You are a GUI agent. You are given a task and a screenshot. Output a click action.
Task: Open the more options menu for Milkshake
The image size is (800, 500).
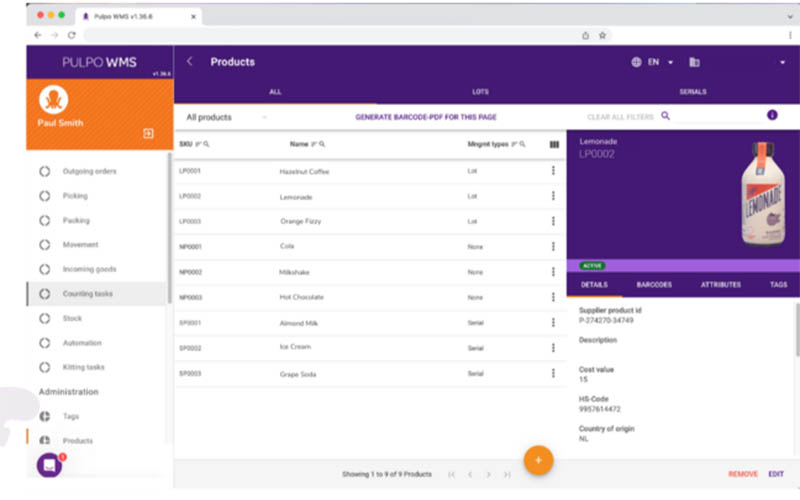(553, 272)
